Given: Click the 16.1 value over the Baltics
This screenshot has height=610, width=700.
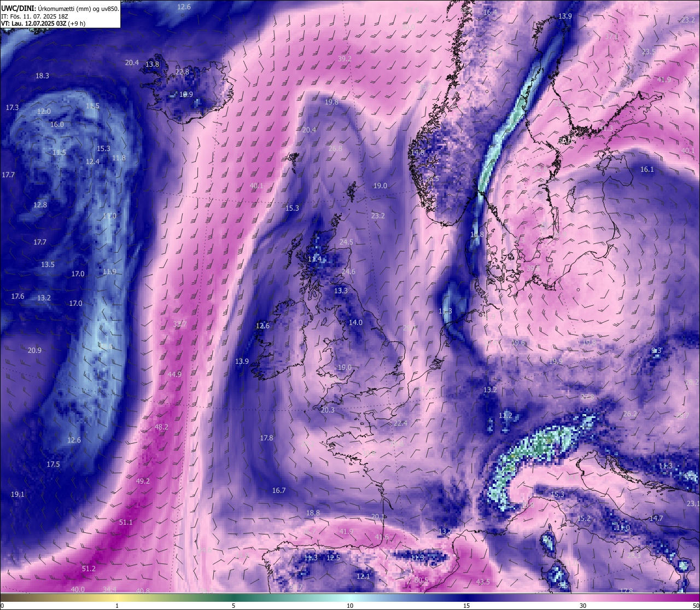Looking at the screenshot, I should point(647,169).
